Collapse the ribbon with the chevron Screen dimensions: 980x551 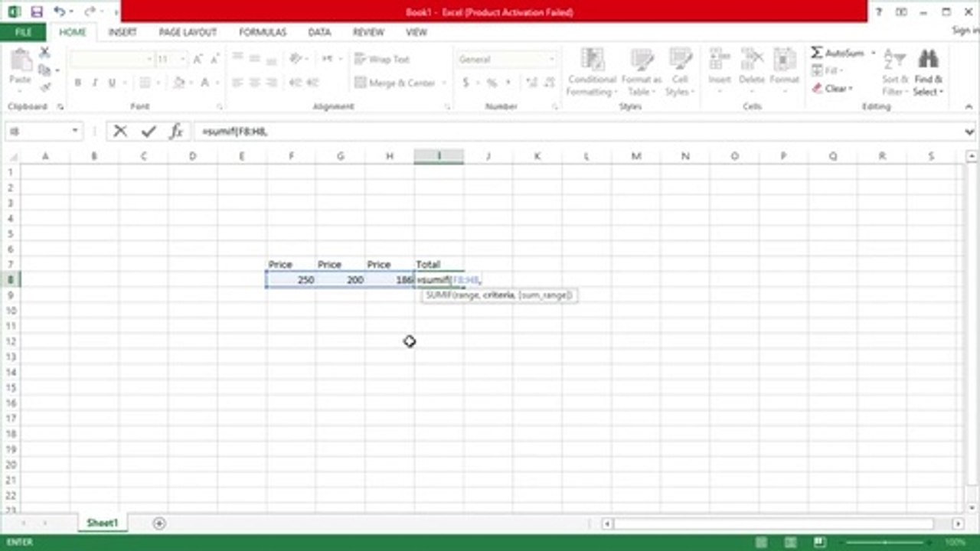[x=970, y=107]
